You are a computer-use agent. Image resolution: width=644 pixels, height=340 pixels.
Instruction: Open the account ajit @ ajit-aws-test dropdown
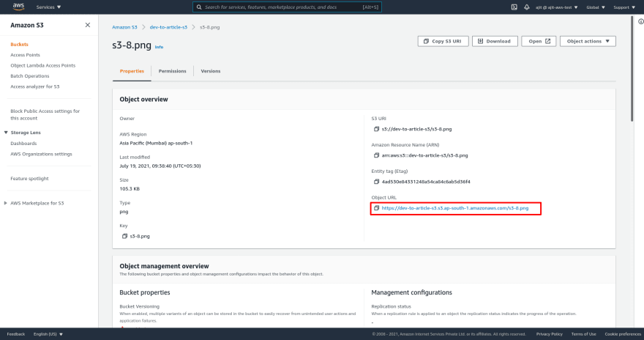(x=556, y=7)
